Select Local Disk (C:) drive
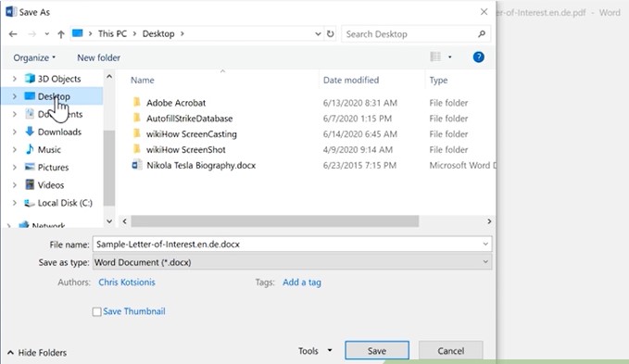This screenshot has width=629, height=364. click(65, 203)
